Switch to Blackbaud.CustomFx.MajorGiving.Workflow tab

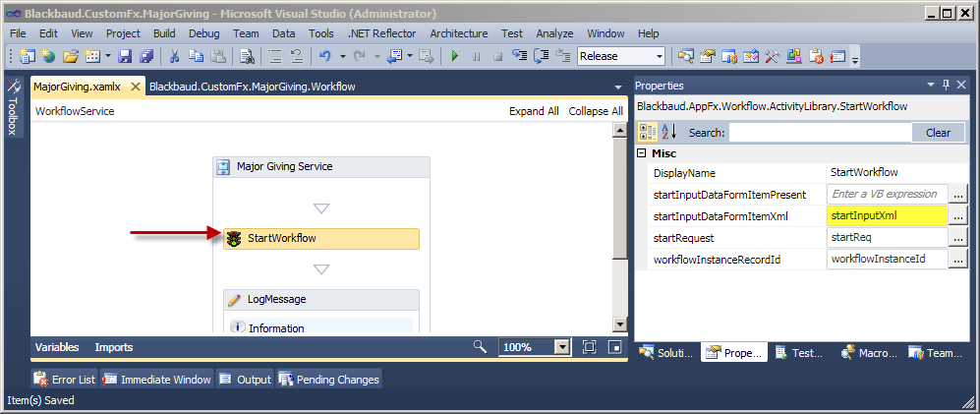[252, 87]
